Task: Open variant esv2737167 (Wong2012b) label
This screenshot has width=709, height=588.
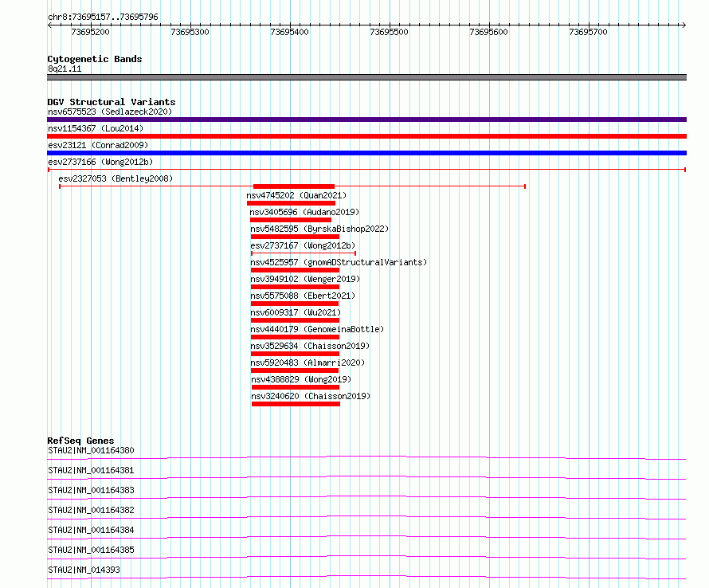Action: tap(303, 245)
